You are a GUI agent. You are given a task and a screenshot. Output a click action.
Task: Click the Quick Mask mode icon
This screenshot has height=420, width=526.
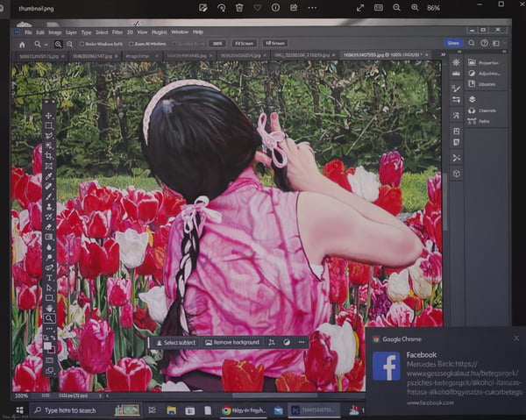pos(49,360)
